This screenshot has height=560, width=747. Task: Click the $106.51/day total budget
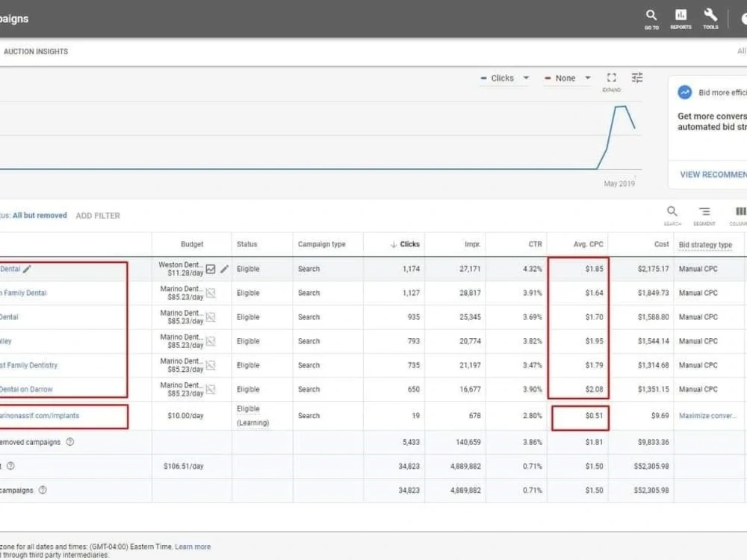[x=184, y=466]
